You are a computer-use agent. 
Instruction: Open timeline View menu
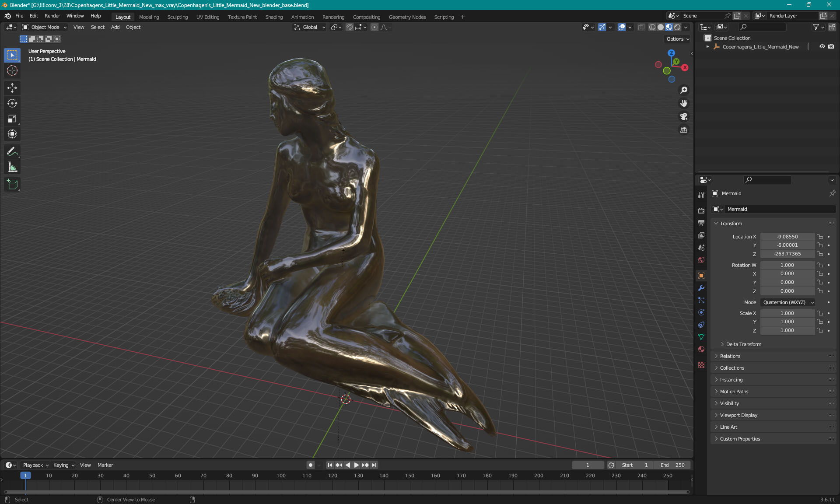(85, 465)
